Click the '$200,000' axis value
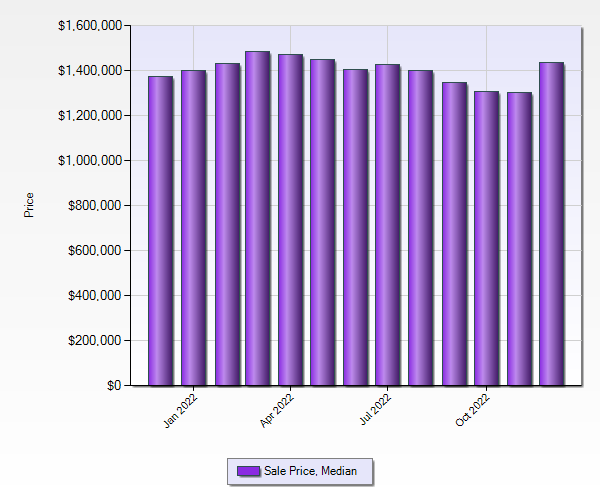The width and height of the screenshot is (600, 500). 95,340
